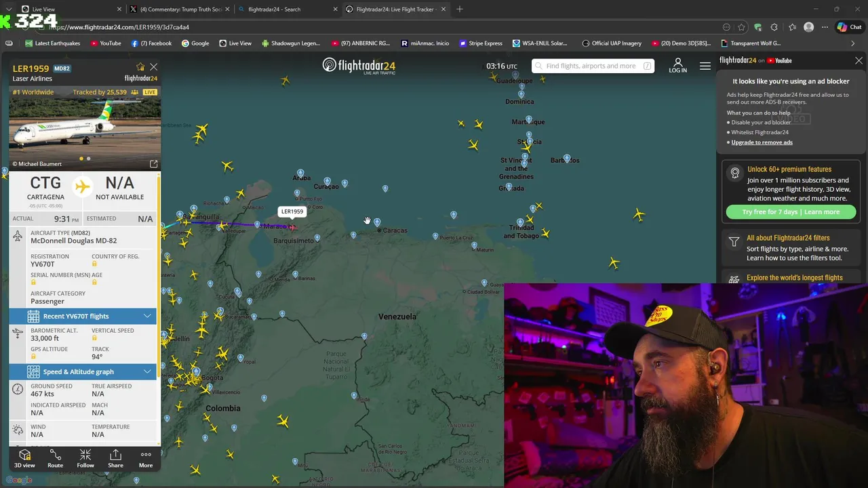Open a new browser tab
Viewport: 868px width, 488px height.
460,9
